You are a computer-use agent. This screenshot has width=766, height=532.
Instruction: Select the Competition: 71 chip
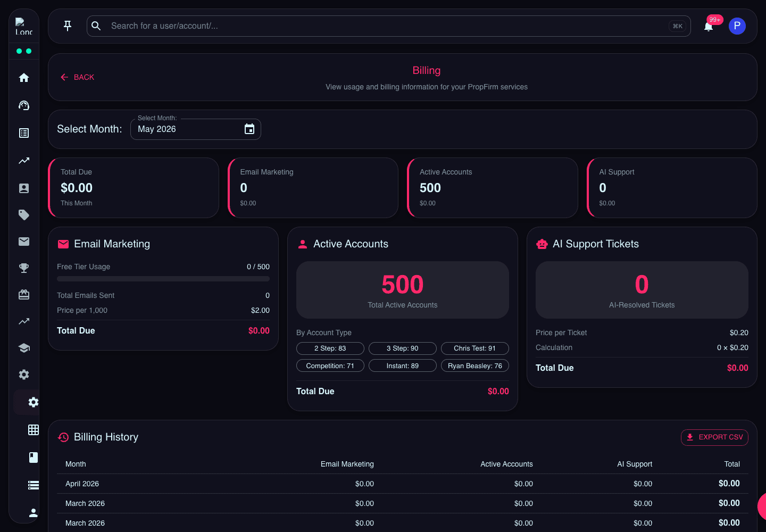pyautogui.click(x=330, y=366)
